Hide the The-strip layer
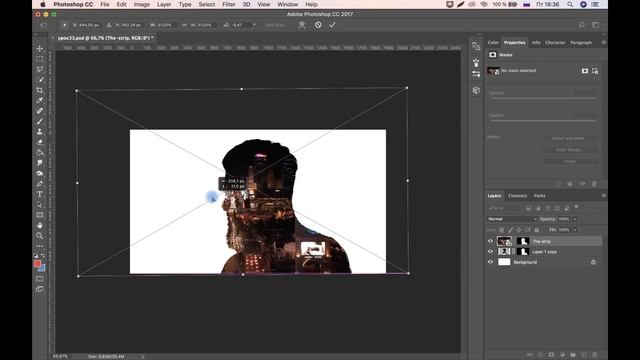 [490, 241]
